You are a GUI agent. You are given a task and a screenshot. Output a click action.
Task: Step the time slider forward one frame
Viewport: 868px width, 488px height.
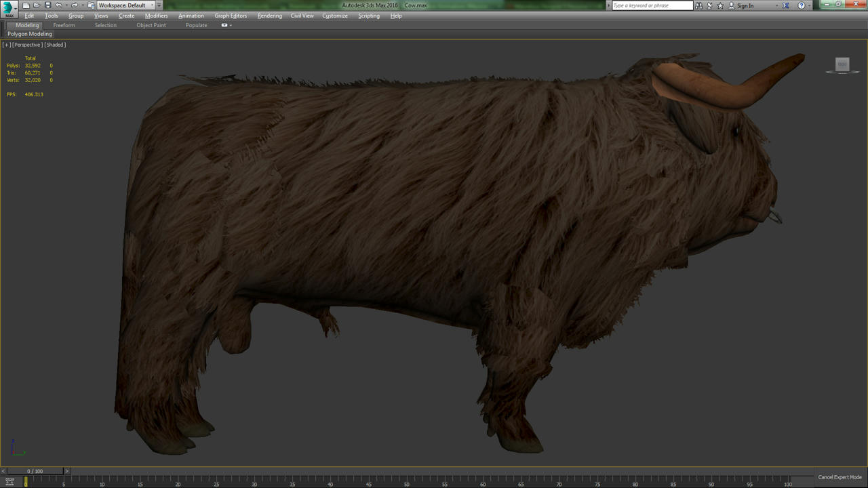(66, 471)
